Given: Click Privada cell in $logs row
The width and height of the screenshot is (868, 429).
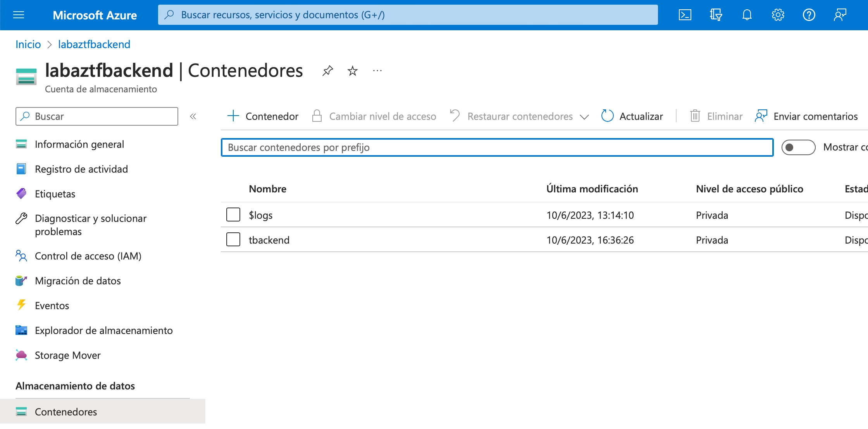Looking at the screenshot, I should 712,215.
